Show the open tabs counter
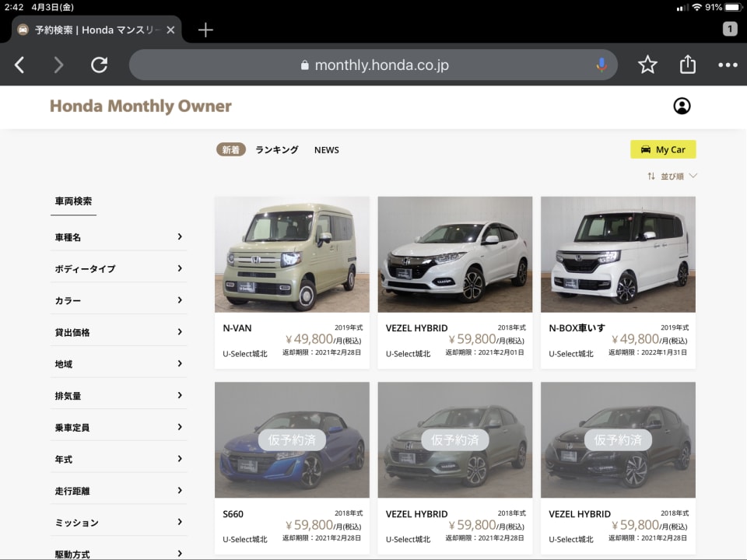747x560 pixels. click(729, 29)
